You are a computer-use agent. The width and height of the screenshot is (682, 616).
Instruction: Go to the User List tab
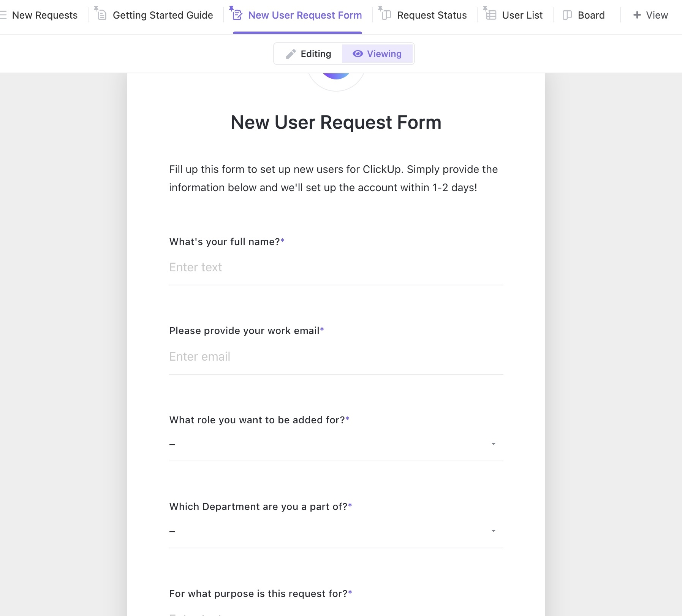(x=522, y=15)
